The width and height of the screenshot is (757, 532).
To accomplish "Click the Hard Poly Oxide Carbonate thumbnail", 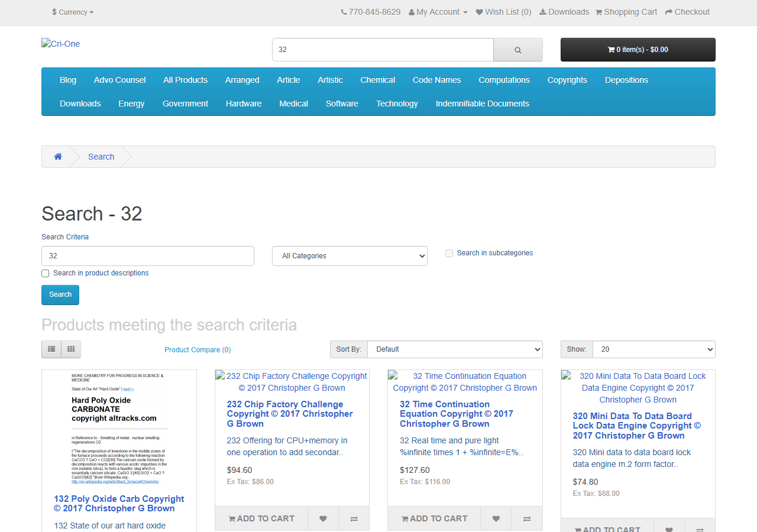I will [x=119, y=429].
